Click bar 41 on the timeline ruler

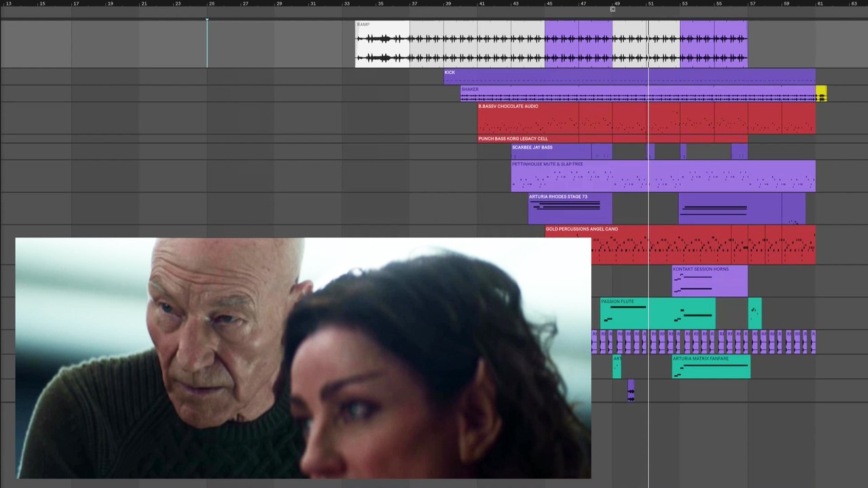click(482, 4)
